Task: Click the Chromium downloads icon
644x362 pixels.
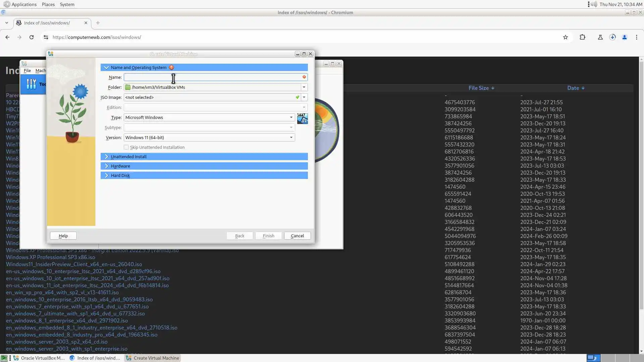Action: click(612, 37)
